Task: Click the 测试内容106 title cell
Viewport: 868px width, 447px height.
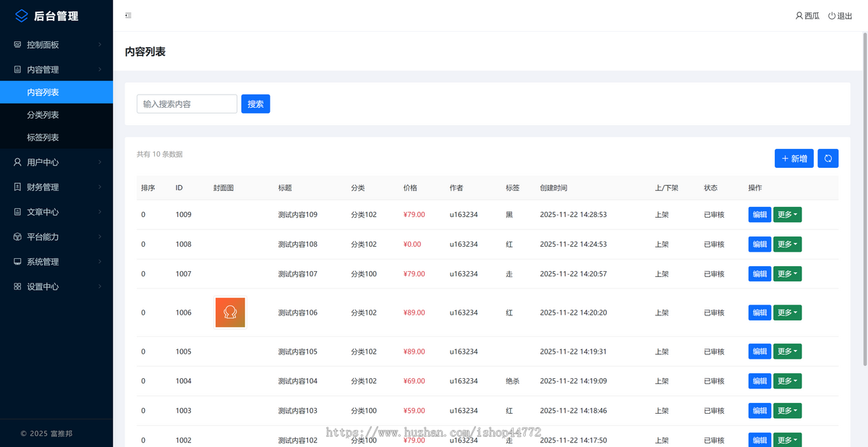Action: [x=298, y=312]
